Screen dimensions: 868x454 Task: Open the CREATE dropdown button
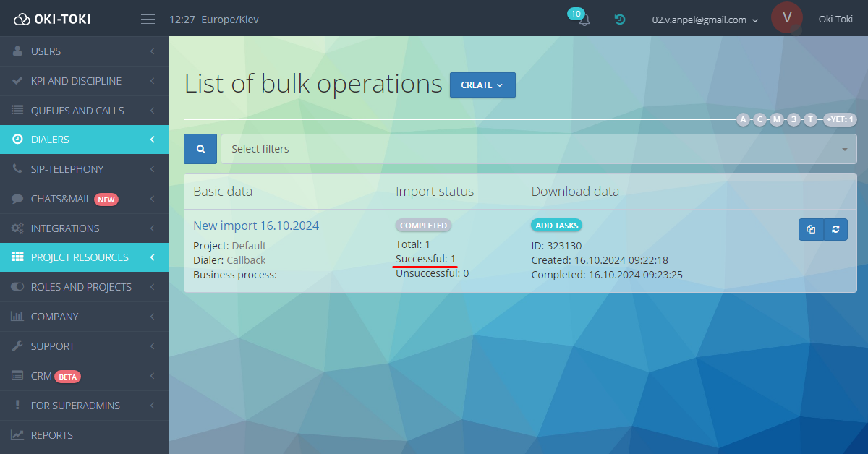(x=482, y=85)
